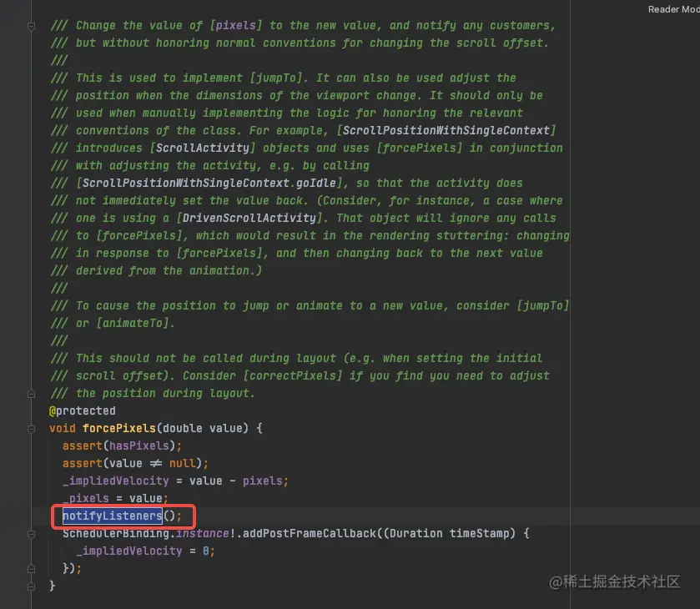Click the [ScrollPositionWithSingleContext] reference after 'For example,'
700x609 pixels.
point(446,130)
